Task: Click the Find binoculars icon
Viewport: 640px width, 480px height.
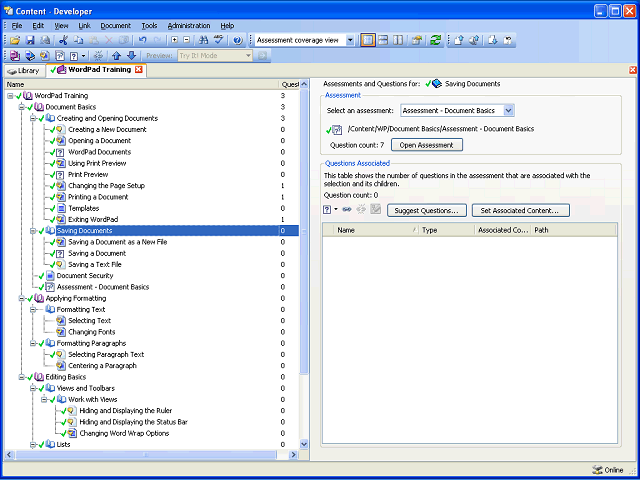Action: [x=204, y=40]
